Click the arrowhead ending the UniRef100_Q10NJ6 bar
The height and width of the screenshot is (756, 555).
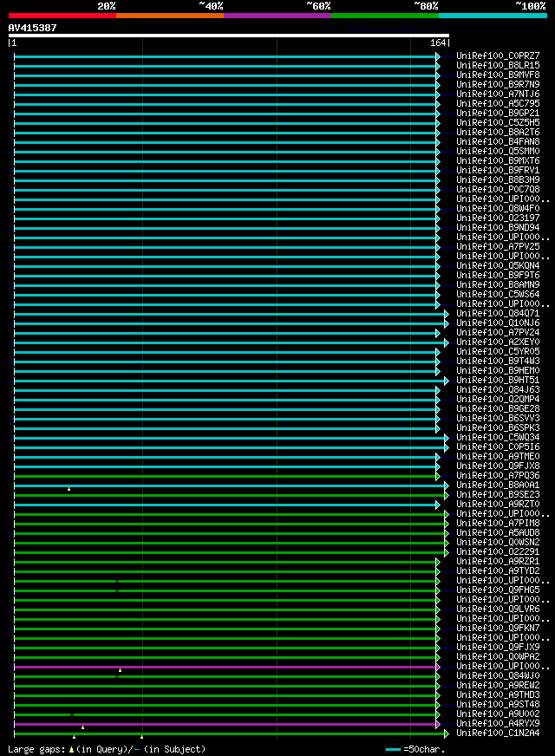point(447,323)
